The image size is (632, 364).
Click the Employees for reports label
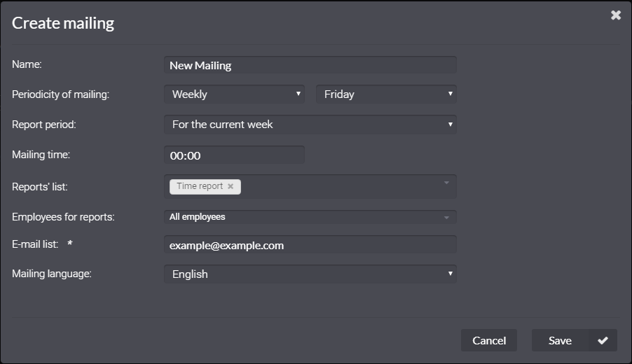63,216
